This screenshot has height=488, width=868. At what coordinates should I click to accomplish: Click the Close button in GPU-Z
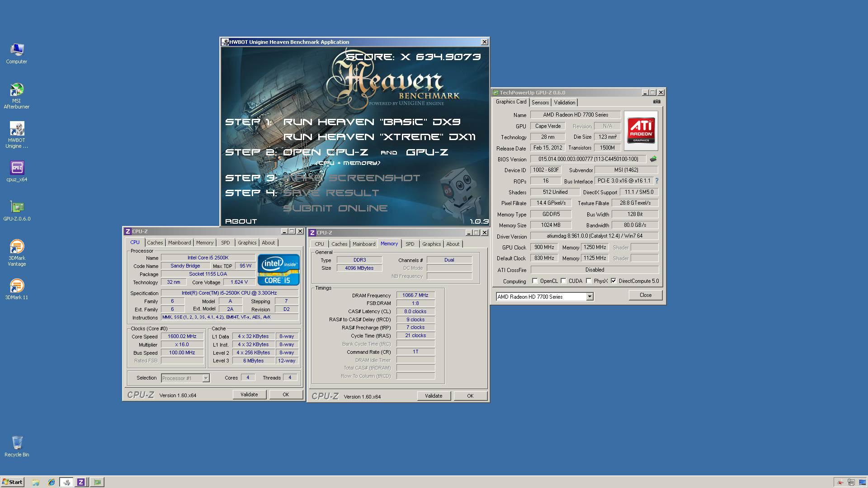point(646,295)
